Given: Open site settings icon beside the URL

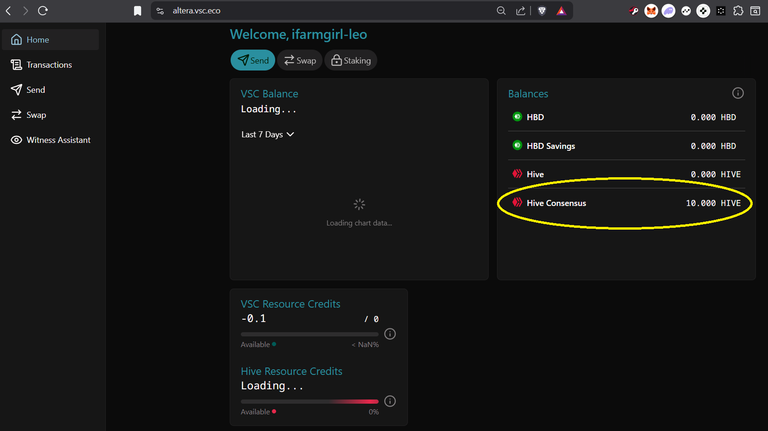Looking at the screenshot, I should (160, 11).
